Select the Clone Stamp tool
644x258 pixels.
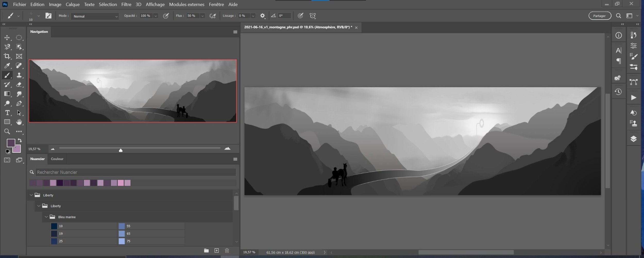[x=19, y=75]
